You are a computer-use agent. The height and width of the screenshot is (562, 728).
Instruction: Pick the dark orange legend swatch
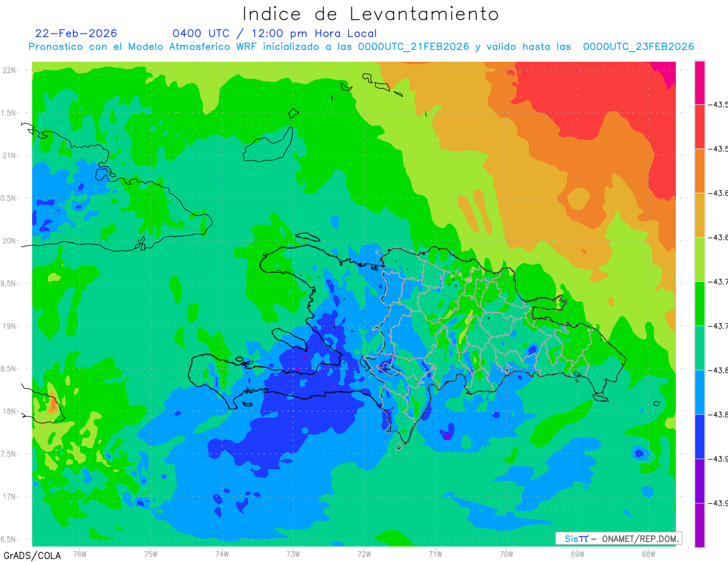coord(699,171)
